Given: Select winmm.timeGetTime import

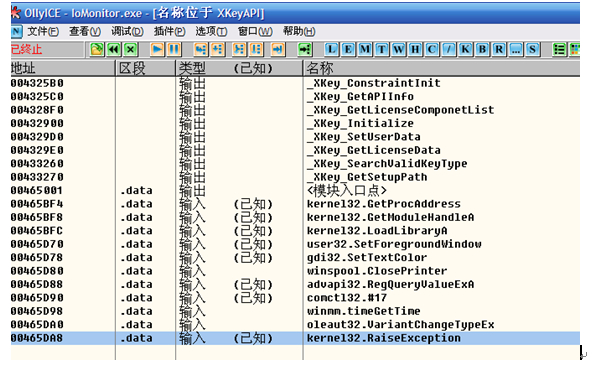Looking at the screenshot, I should pyautogui.click(x=295, y=311).
